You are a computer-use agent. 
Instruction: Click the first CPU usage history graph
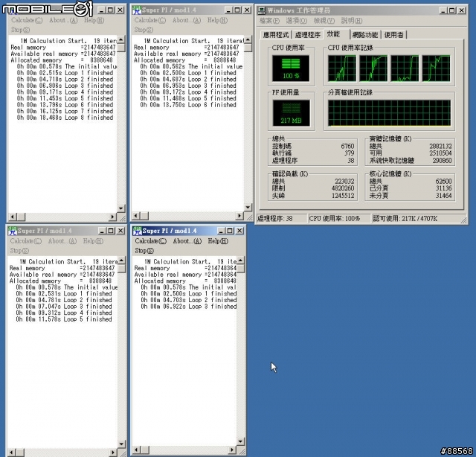pyautogui.click(x=342, y=68)
